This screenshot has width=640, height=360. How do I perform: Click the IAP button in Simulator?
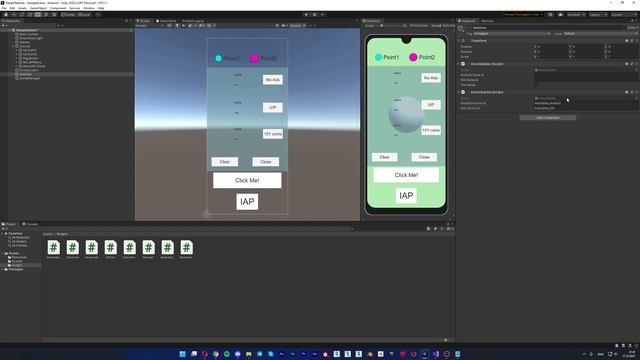point(406,196)
